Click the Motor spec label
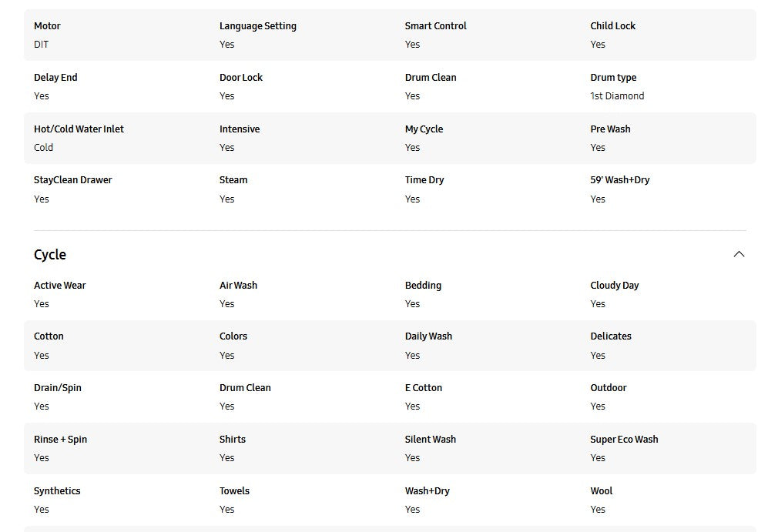This screenshot has width=778, height=532. click(47, 26)
